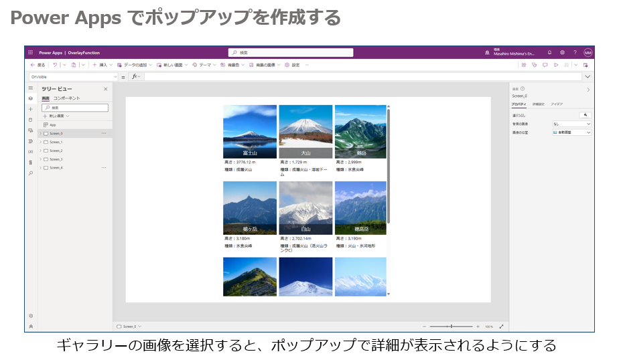This screenshot has height=364, width=617.
Task: Open the テーマ theme menu
Action: coord(204,65)
